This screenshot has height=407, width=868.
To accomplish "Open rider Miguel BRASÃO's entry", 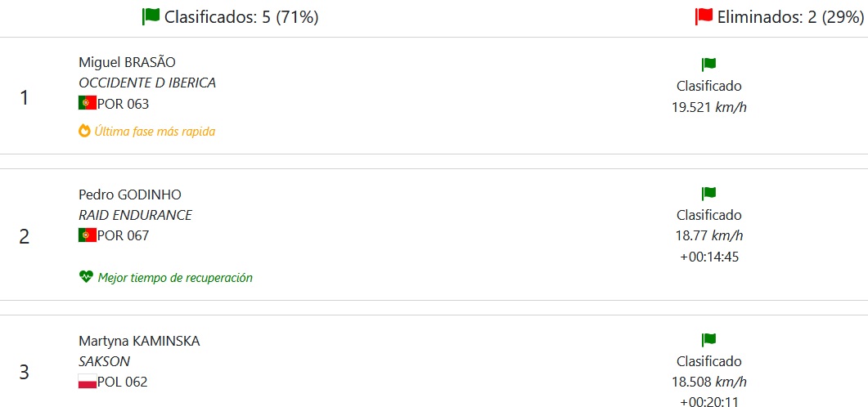I will point(127,62).
